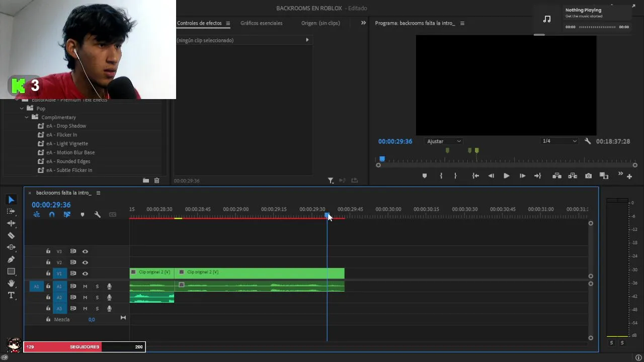Toggle V3 track output eye

85,251
